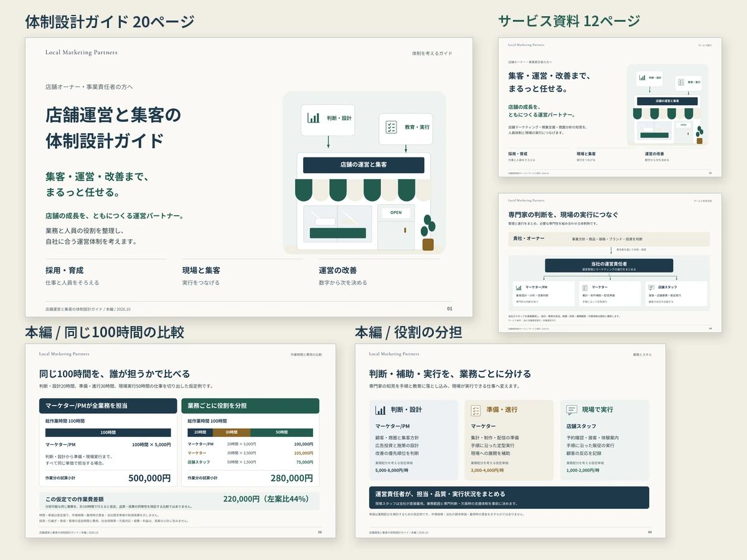Click 体制を考えるガイド label on guide cover

(432, 54)
